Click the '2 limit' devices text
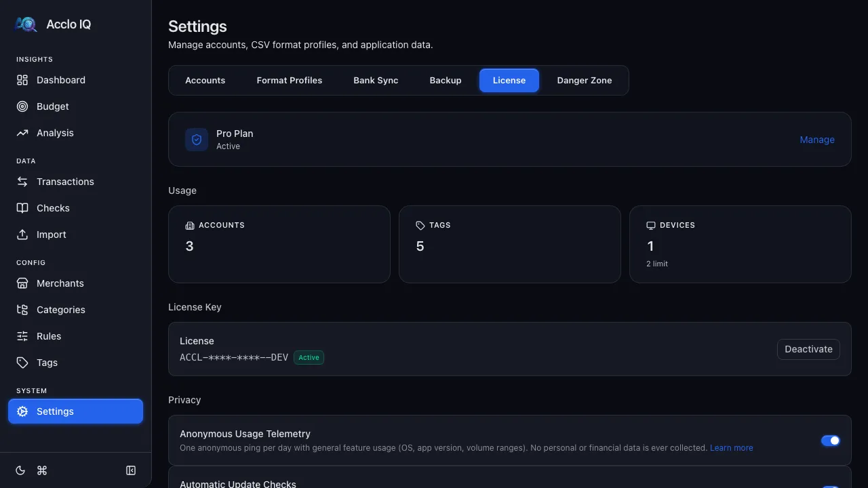The height and width of the screenshot is (488, 868). point(657,264)
